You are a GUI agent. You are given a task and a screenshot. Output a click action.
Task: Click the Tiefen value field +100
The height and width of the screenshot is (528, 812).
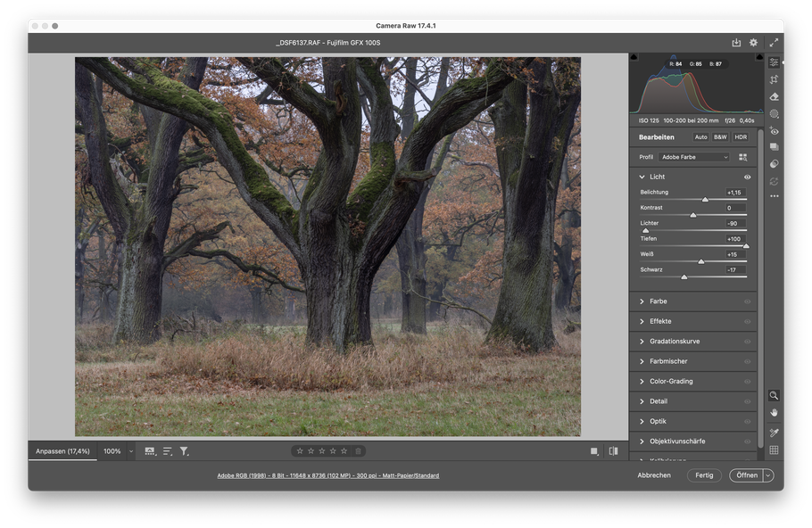[x=735, y=239]
